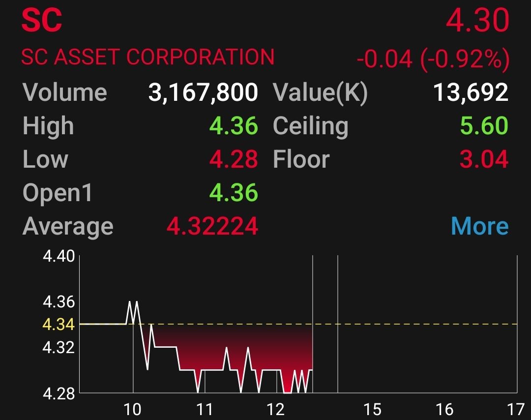The width and height of the screenshot is (531, 420).
Task: Select the Low price 4.28
Action: [234, 159]
